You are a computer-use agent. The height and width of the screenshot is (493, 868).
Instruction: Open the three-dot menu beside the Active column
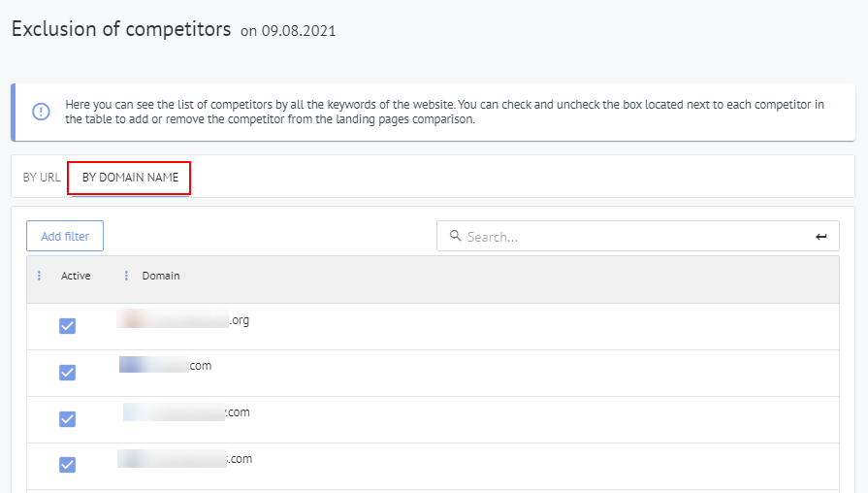[x=39, y=277]
